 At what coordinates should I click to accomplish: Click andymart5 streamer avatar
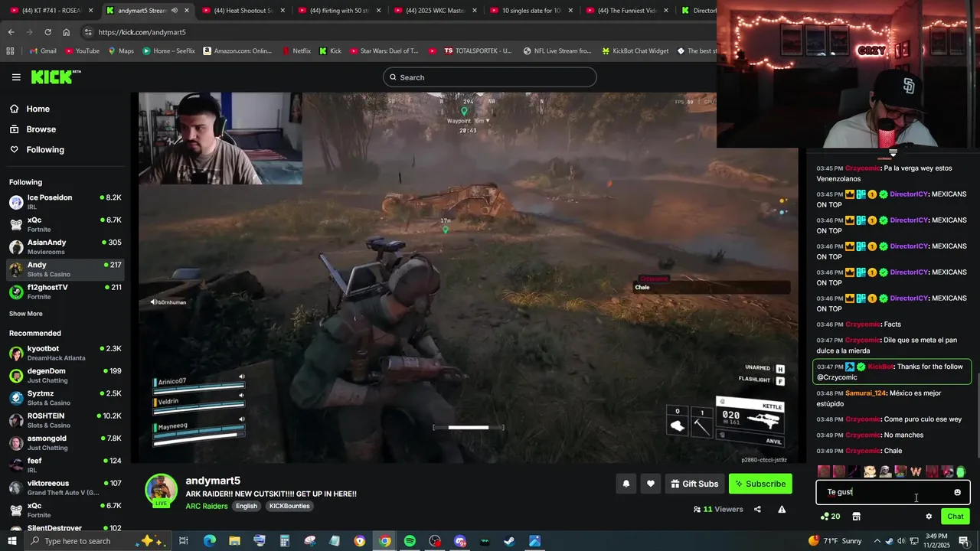click(162, 491)
